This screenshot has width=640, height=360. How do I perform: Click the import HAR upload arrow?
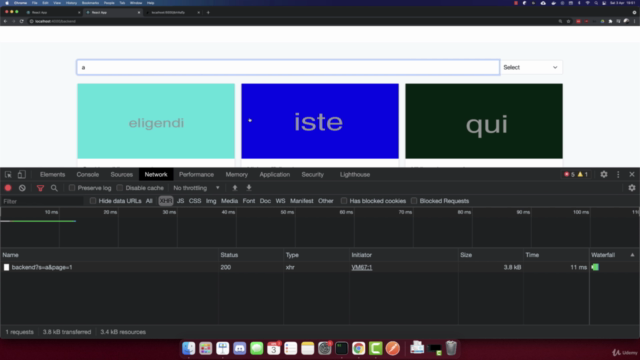[235, 188]
